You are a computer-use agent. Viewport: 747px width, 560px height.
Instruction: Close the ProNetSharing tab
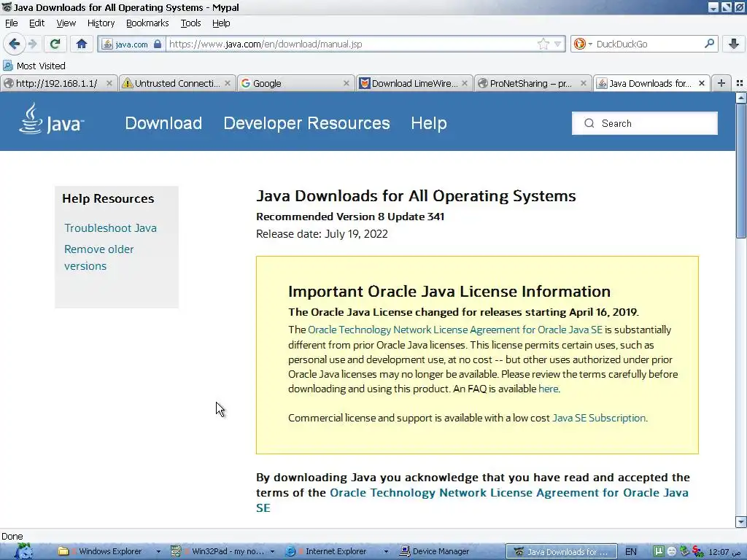pos(583,83)
